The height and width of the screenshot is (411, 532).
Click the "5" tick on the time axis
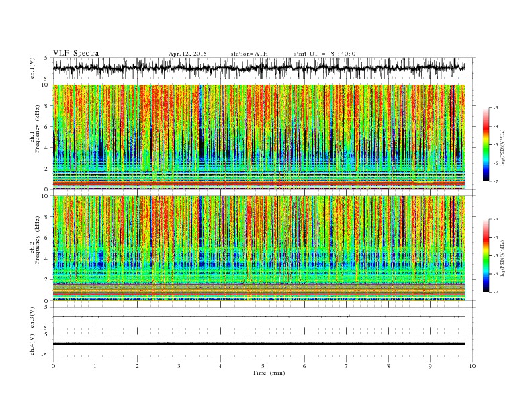point(263,366)
